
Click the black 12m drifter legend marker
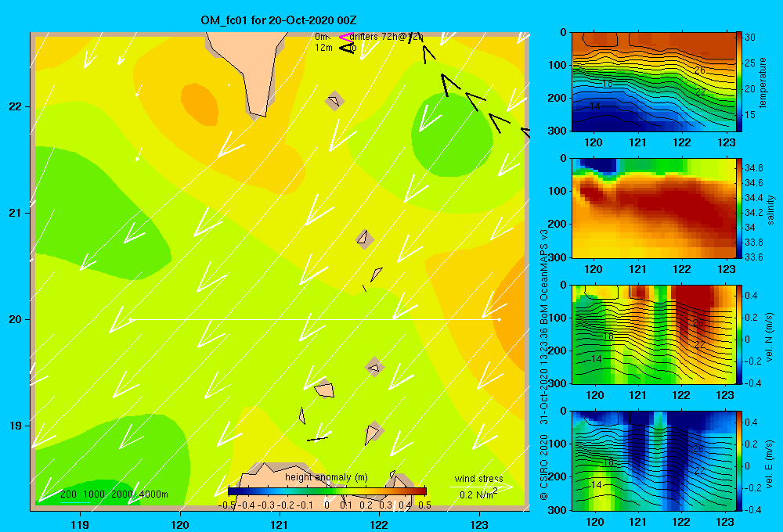347,48
